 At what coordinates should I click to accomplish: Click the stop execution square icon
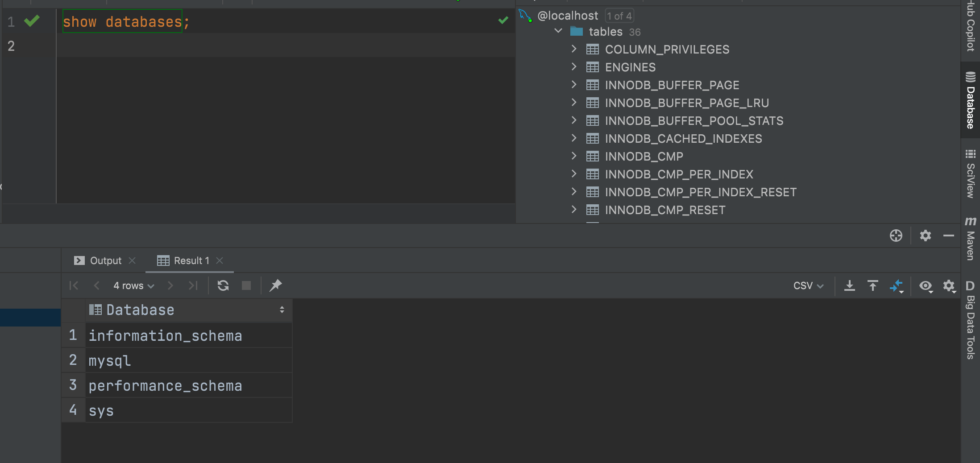point(246,285)
